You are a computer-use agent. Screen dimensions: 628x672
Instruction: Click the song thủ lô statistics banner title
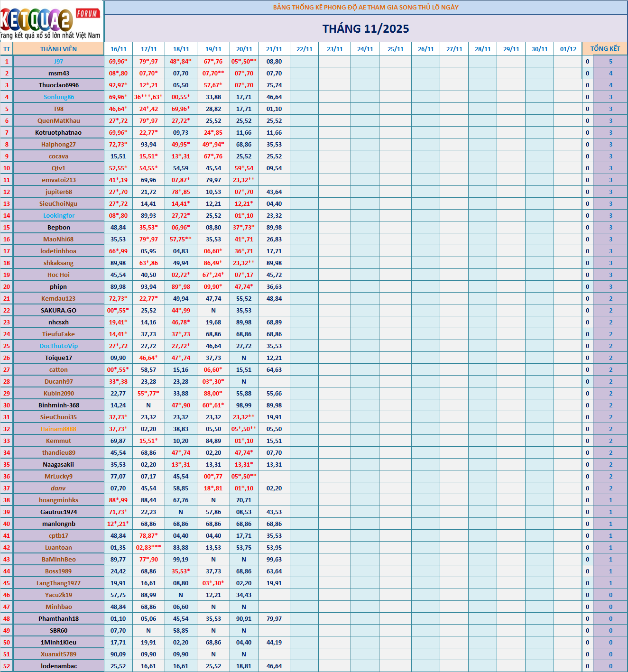pos(366,7)
